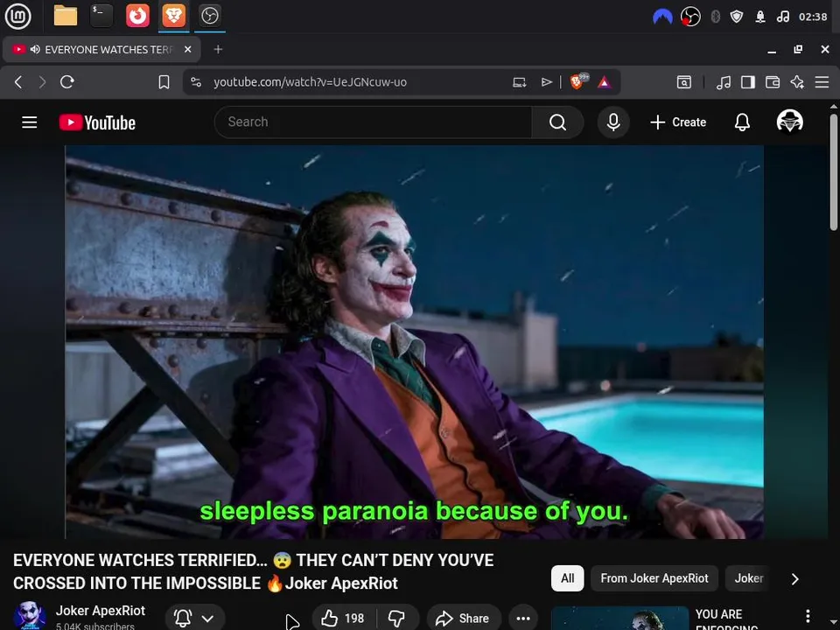Select the All filter chip

pos(567,578)
